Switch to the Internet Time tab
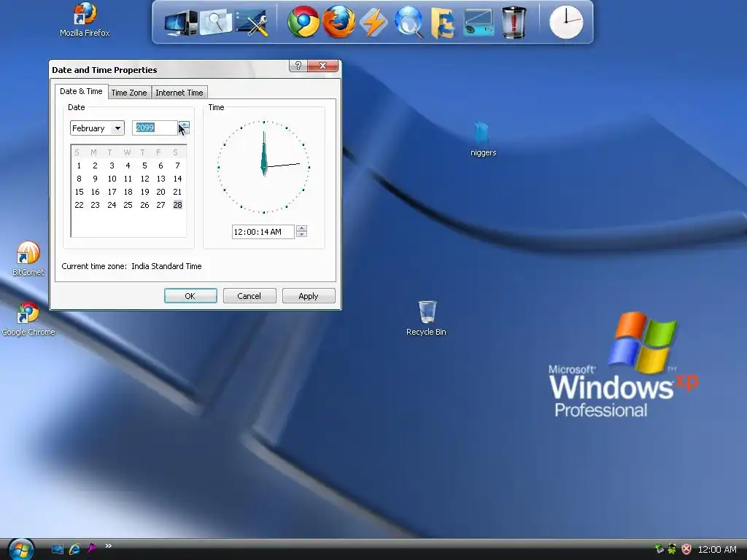747x560 pixels. click(x=179, y=93)
